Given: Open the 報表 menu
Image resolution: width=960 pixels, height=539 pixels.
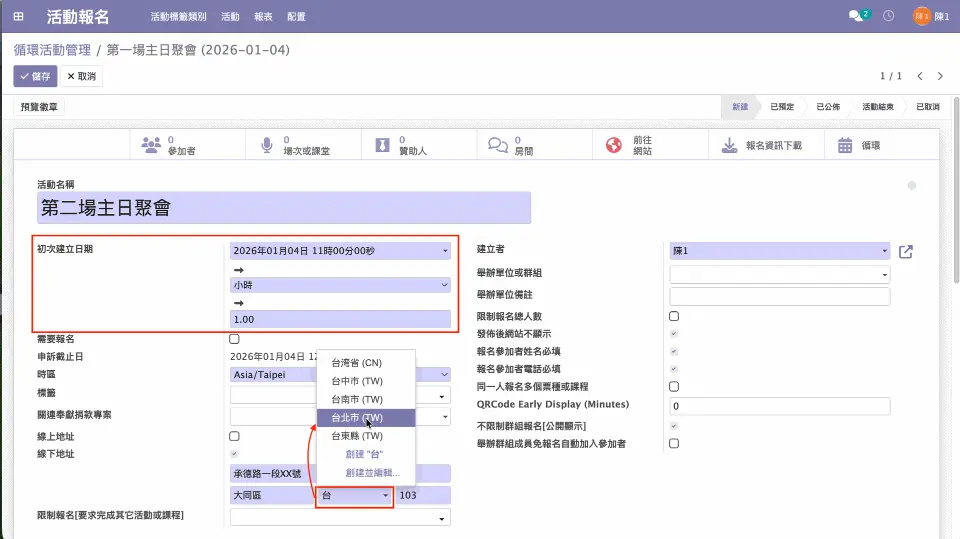Looking at the screenshot, I should pos(263,17).
